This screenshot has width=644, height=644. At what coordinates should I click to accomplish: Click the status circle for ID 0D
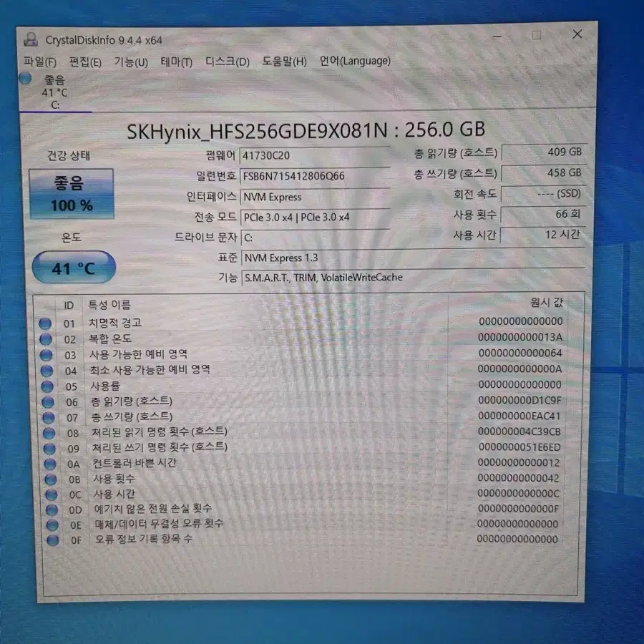coord(52,509)
